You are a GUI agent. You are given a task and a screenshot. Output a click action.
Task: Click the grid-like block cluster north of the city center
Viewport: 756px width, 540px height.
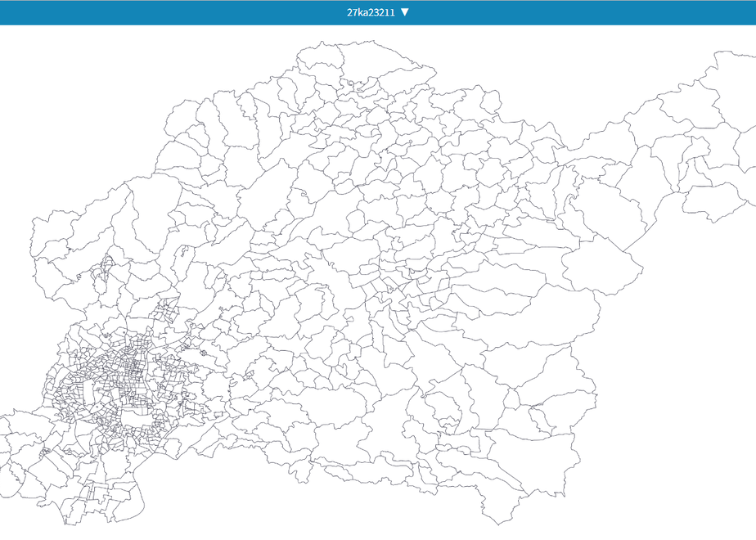pyautogui.click(x=166, y=311)
